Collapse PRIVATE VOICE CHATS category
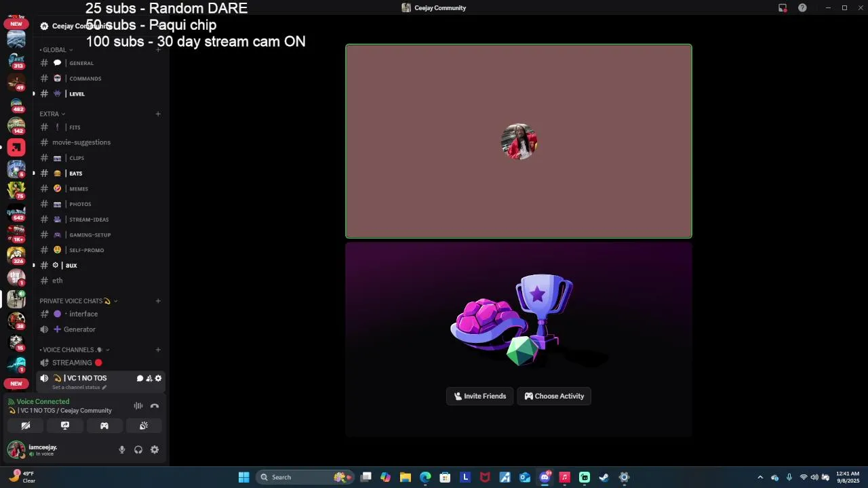Image resolution: width=868 pixels, height=488 pixels. (x=79, y=301)
